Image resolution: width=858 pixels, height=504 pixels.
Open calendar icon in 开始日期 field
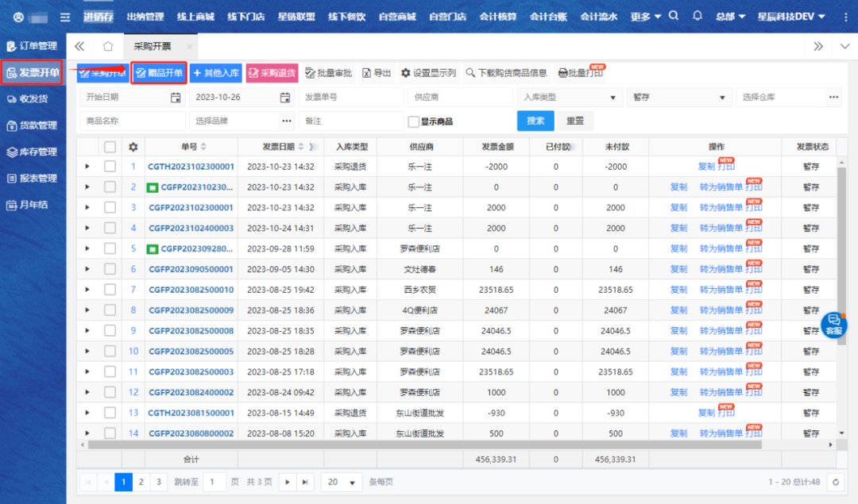point(176,98)
